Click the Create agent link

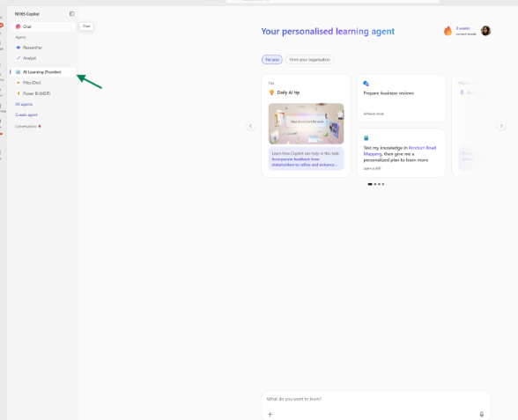click(26, 114)
